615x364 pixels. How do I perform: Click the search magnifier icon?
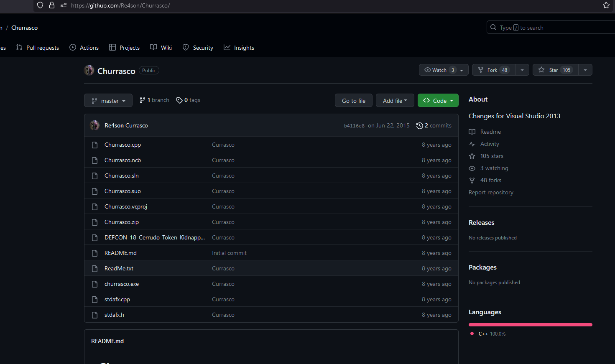click(x=493, y=28)
